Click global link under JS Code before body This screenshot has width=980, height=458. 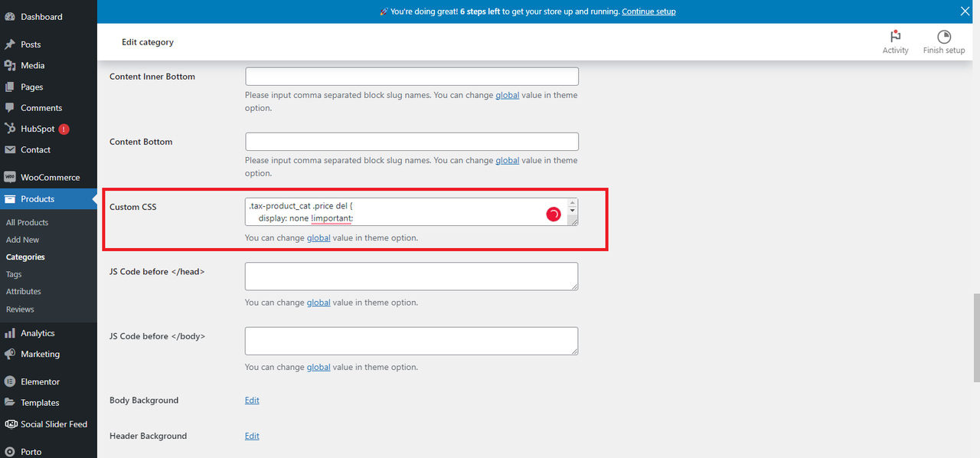(318, 367)
